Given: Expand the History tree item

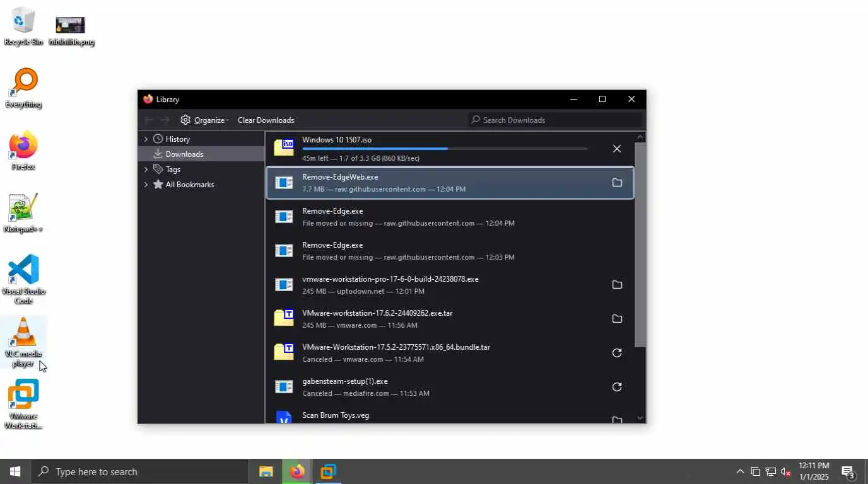Looking at the screenshot, I should coord(146,139).
